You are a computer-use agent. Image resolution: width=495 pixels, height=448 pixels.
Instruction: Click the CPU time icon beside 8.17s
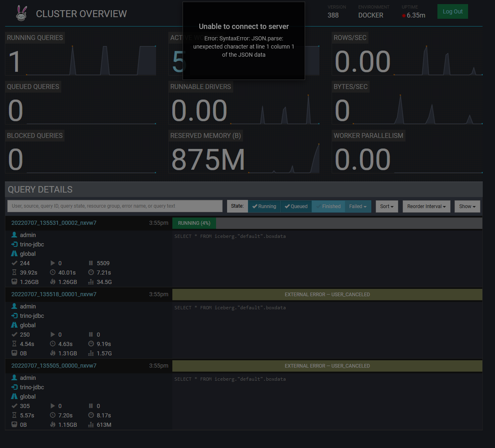[x=91, y=415]
